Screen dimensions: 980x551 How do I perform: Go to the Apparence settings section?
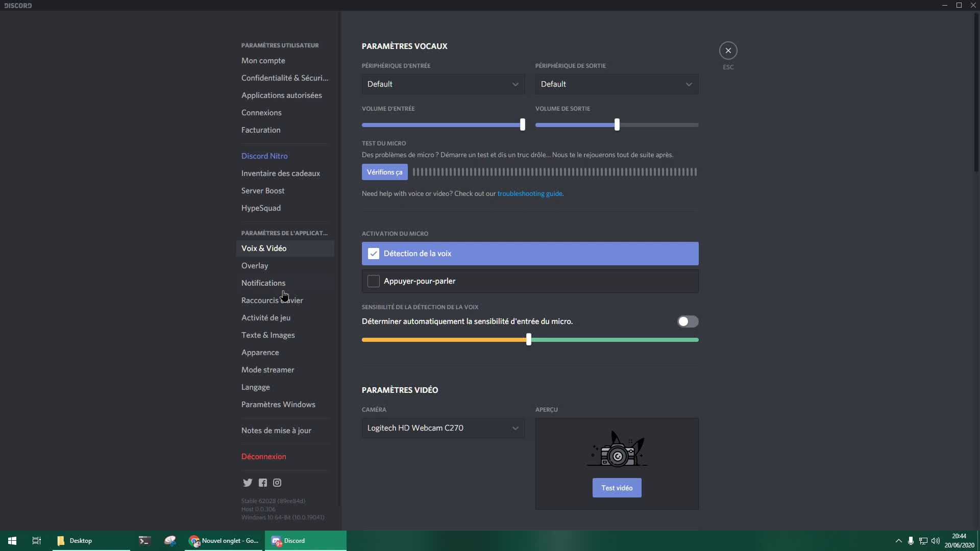(x=260, y=353)
